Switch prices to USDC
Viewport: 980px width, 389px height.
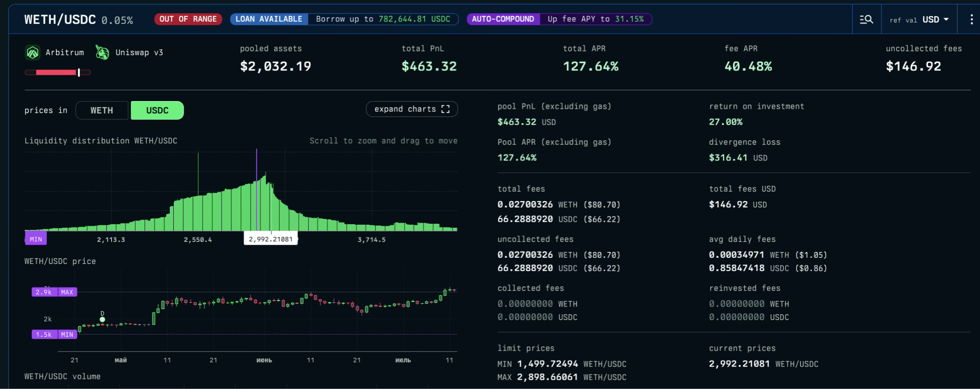(x=157, y=111)
